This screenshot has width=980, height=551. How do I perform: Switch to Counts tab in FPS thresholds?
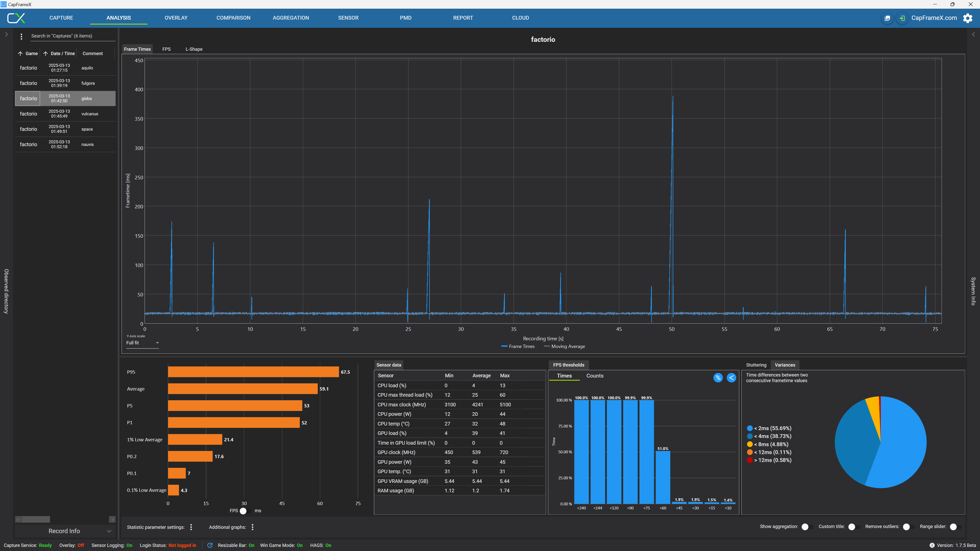pos(595,376)
